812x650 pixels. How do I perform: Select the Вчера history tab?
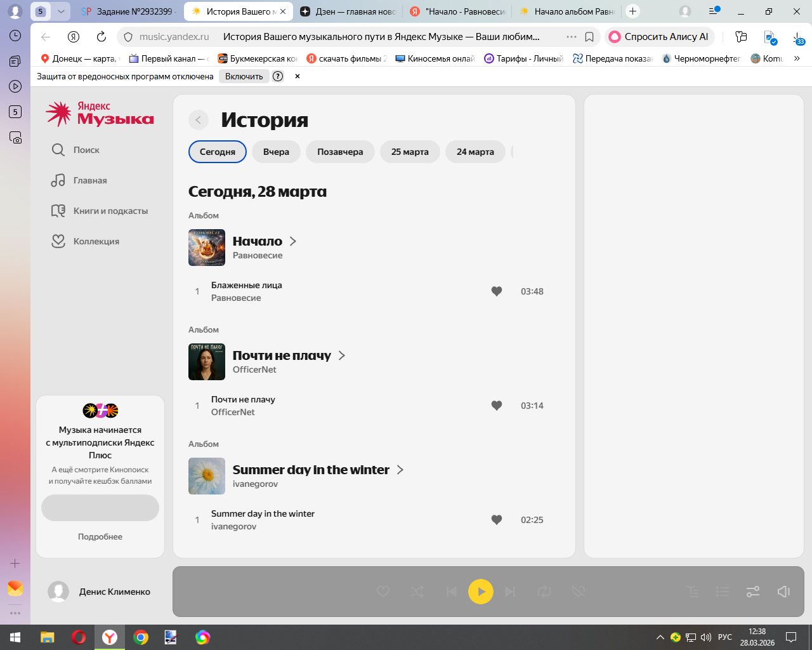click(276, 152)
